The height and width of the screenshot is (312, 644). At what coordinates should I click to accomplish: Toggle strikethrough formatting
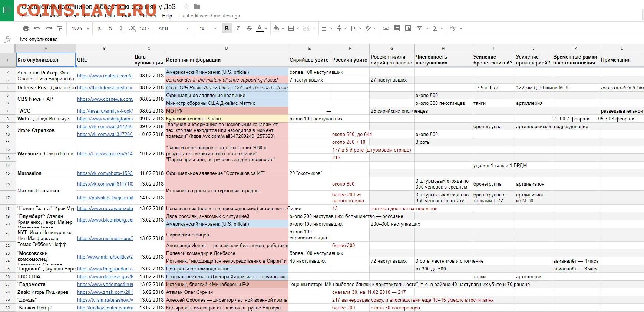(x=249, y=28)
